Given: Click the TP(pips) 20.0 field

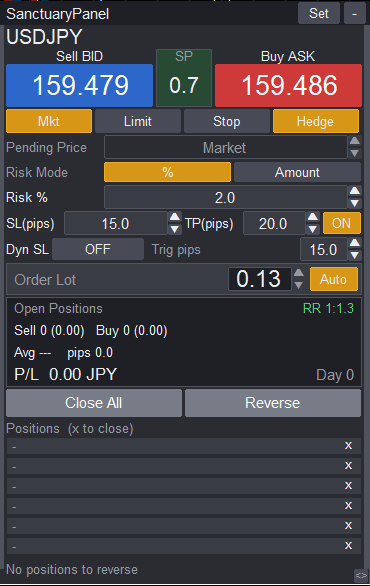Looking at the screenshot, I should pos(274,223).
